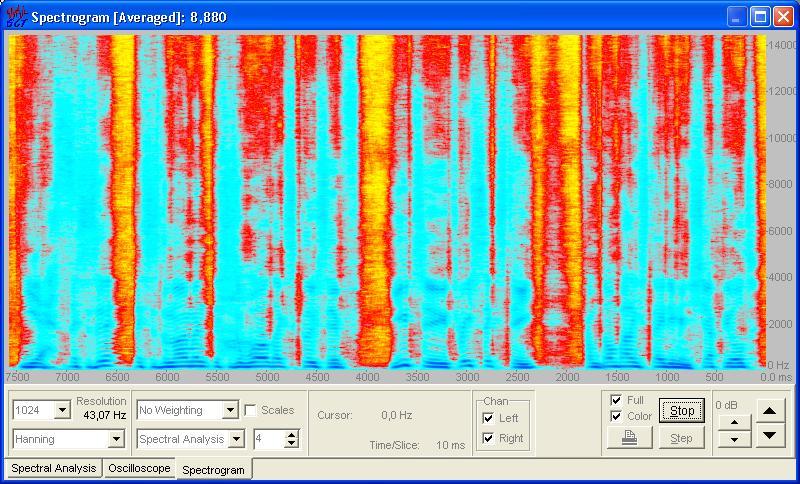Click the app icon in title bar
Viewport: 800px width, 484px height.
17,17
